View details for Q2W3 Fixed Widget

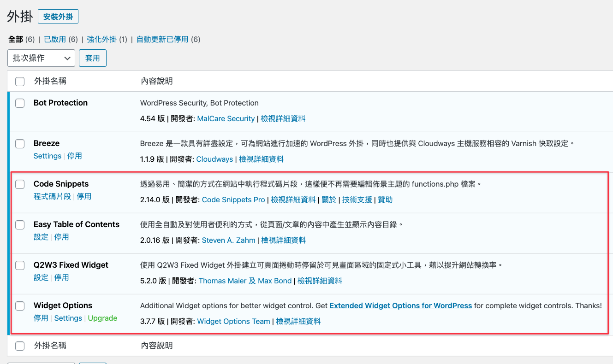click(320, 281)
